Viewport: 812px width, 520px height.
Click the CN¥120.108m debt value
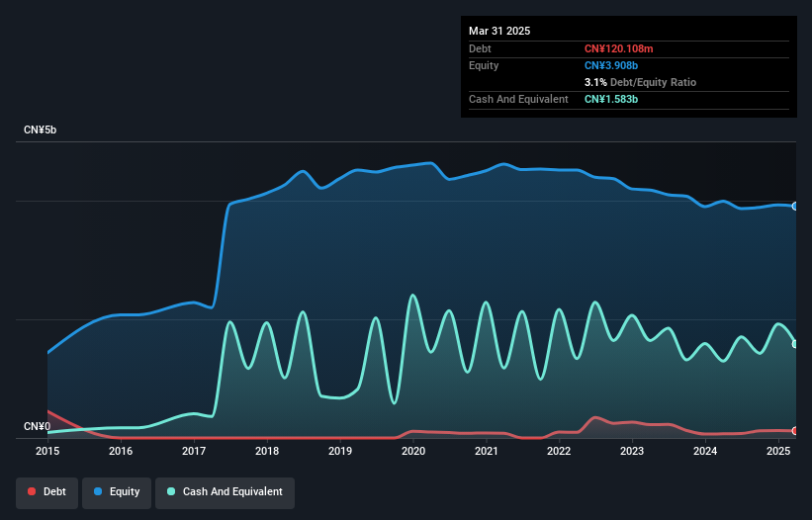(619, 48)
